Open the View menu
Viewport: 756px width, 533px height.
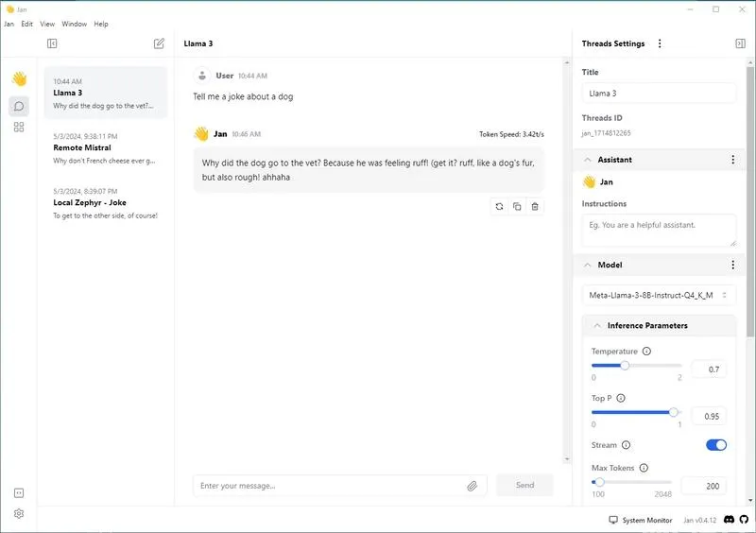[x=47, y=24]
